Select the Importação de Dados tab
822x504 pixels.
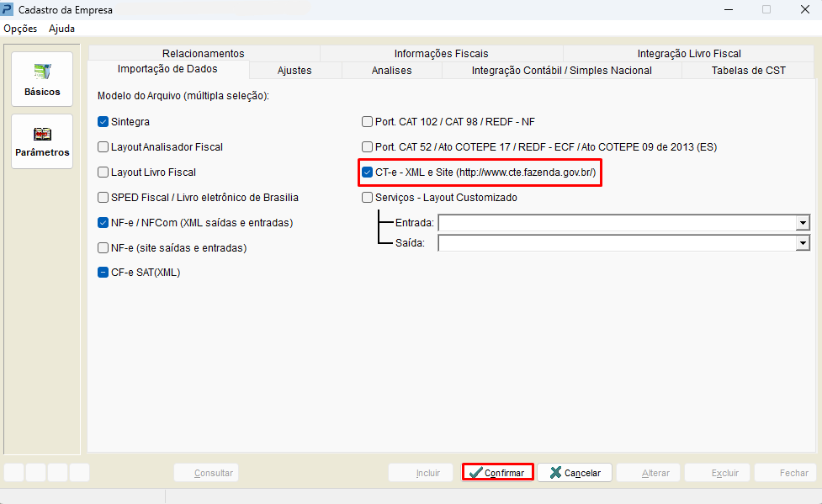click(167, 69)
